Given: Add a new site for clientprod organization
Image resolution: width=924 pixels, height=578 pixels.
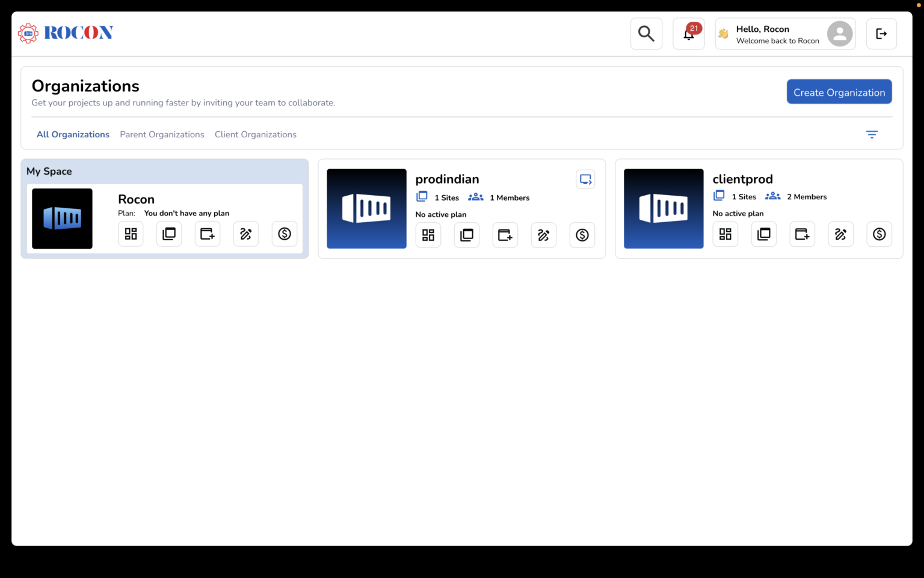Looking at the screenshot, I should click(802, 234).
